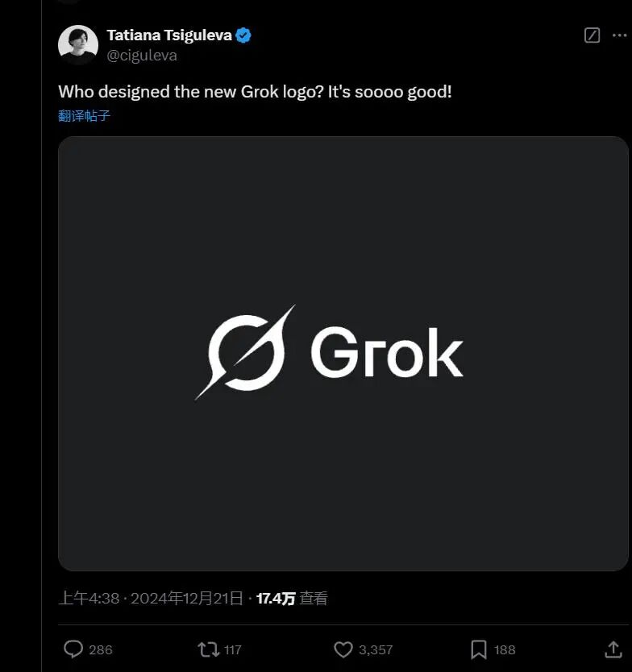Like the post with the heart icon
This screenshot has height=672, width=632.
(x=343, y=649)
